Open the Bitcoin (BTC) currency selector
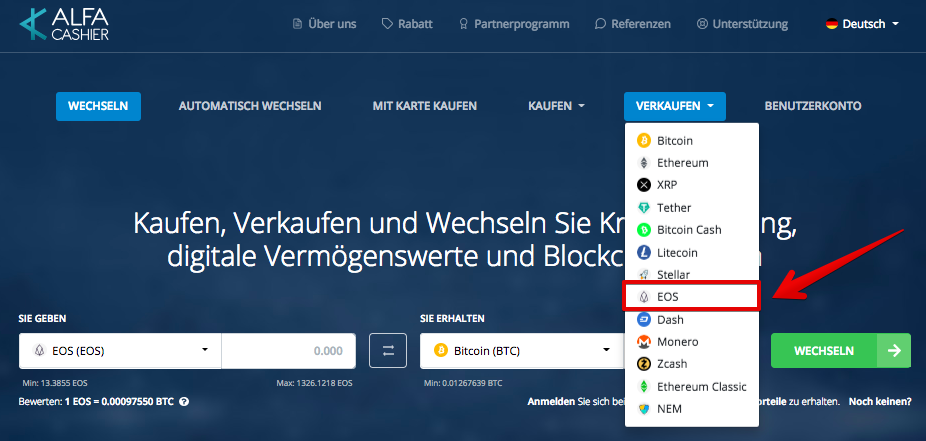 point(522,351)
